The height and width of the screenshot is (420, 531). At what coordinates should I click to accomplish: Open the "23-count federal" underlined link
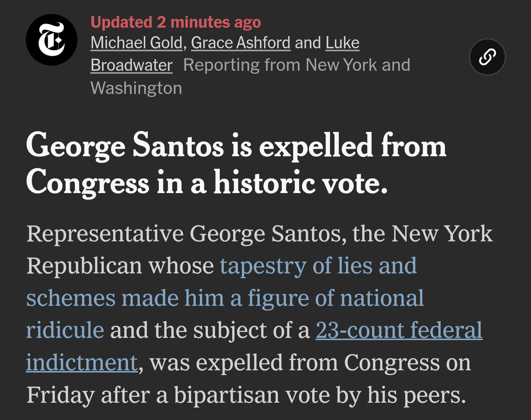pos(399,330)
